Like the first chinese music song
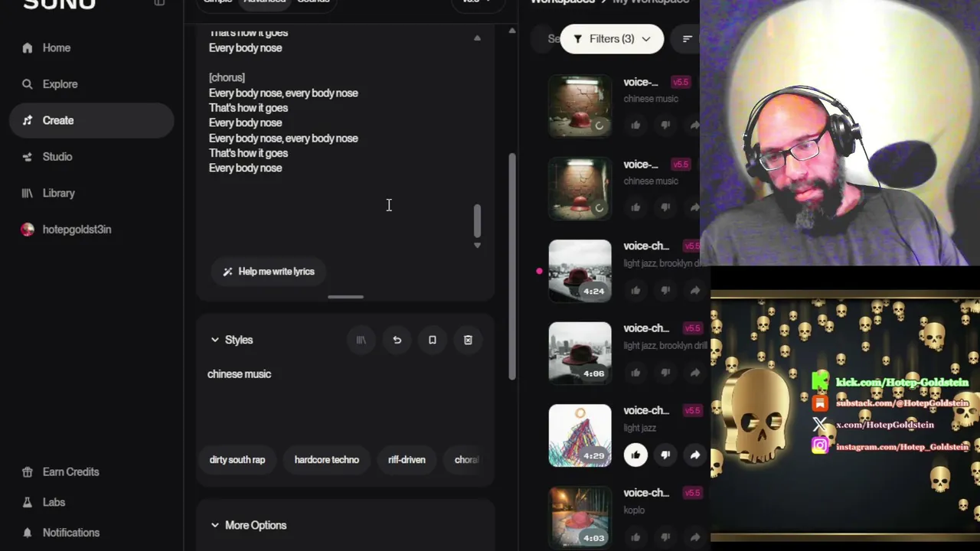Screen dimensions: 980x551 635,125
